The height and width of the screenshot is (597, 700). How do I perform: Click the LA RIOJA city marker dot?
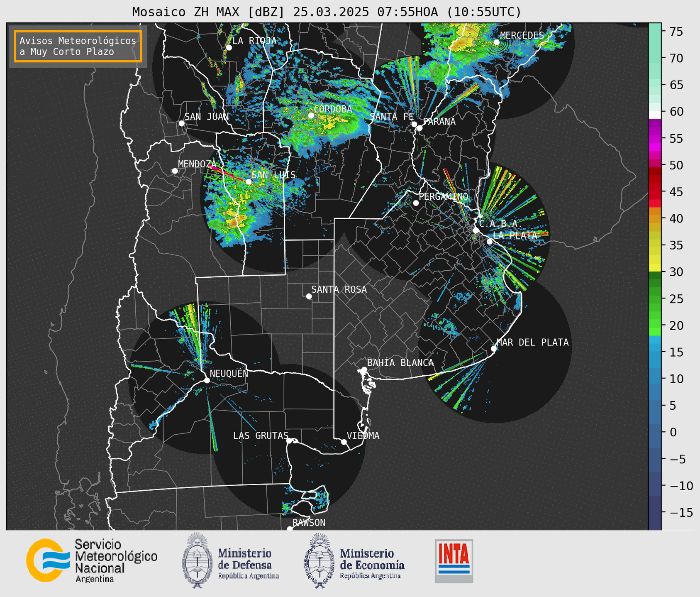pyautogui.click(x=229, y=48)
